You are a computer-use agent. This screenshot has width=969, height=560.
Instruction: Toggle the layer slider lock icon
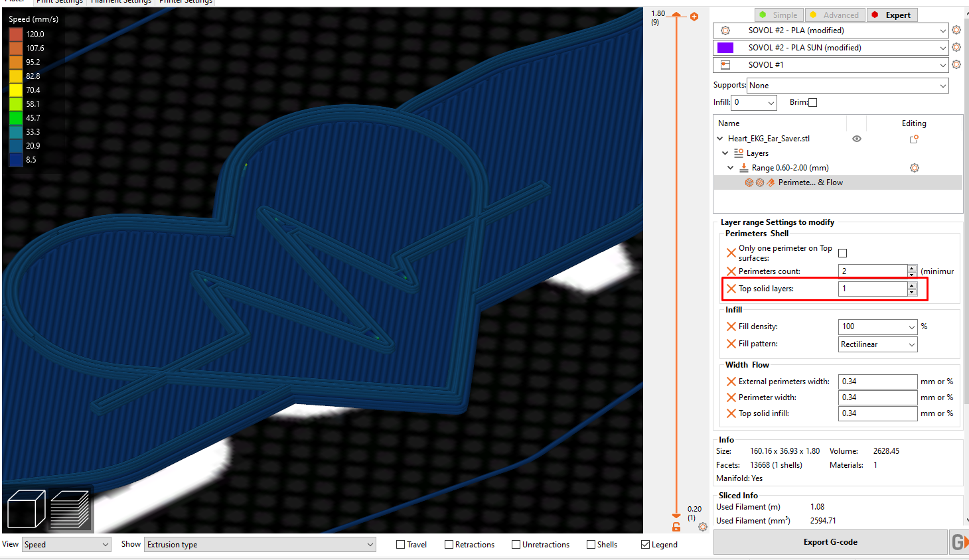point(676,527)
